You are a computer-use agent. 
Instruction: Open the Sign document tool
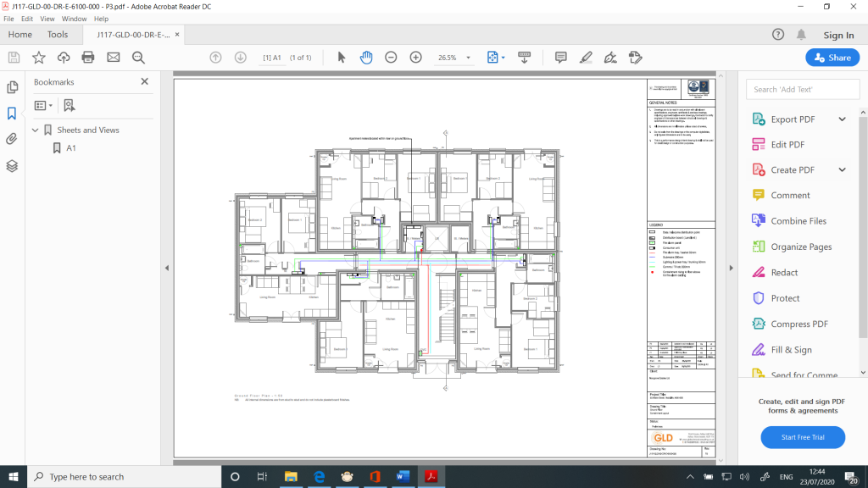610,58
